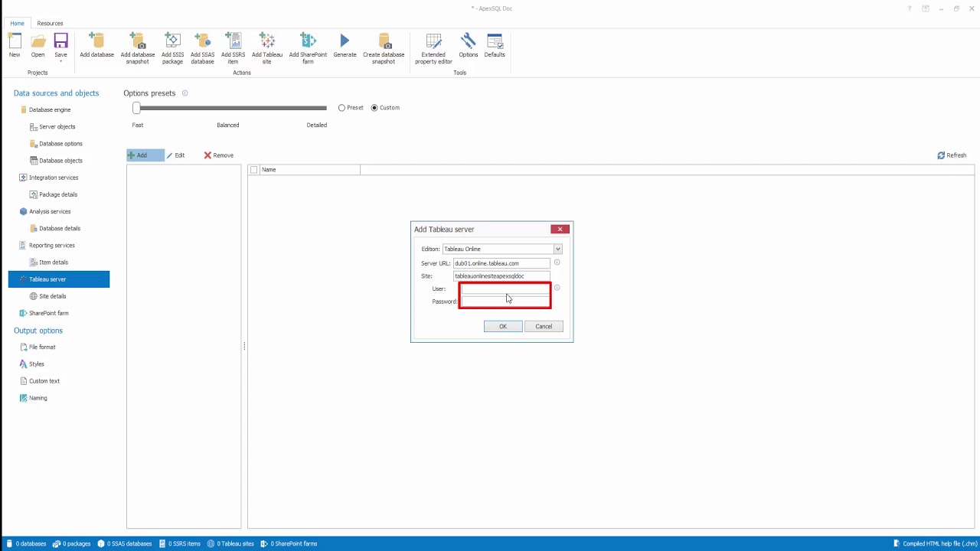
Task: Select Tableau server in sidebar
Action: tap(59, 279)
